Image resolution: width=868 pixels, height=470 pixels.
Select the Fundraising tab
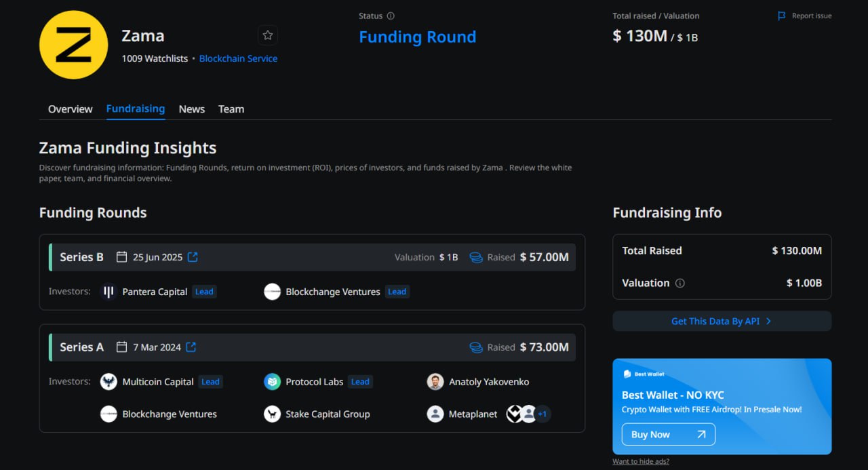tap(136, 109)
